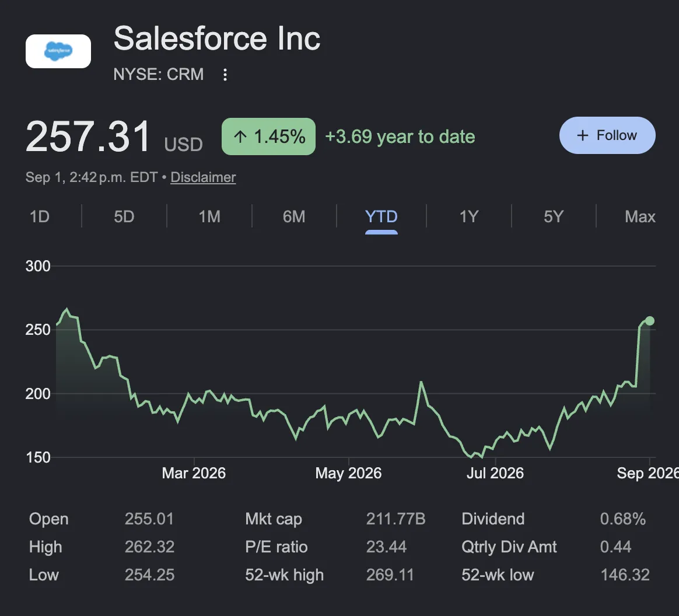Viewport: 679px width, 616px height.
Task: Click the current price dot on the chart
Action: [650, 321]
